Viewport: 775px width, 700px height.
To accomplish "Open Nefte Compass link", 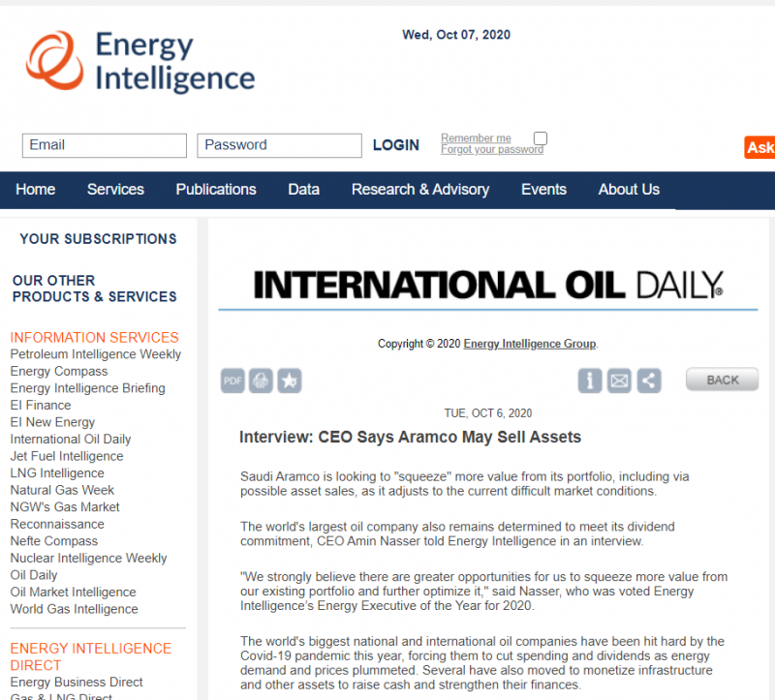I will (54, 541).
